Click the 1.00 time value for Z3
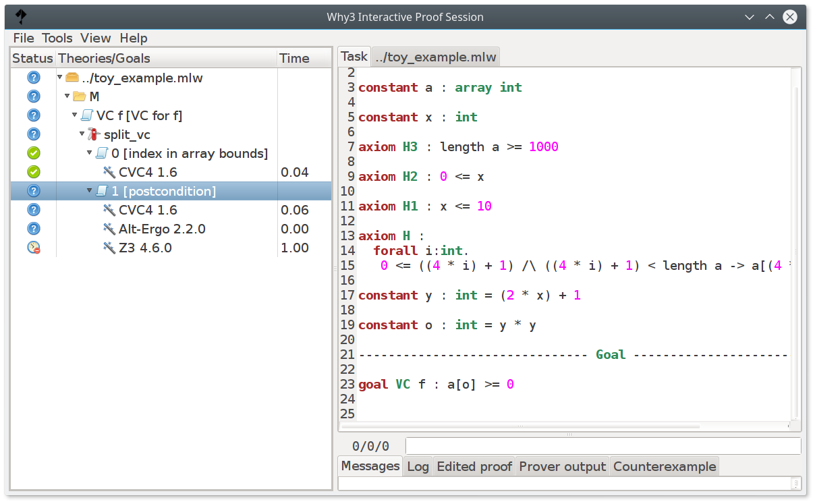This screenshot has height=504, width=815. (x=295, y=248)
